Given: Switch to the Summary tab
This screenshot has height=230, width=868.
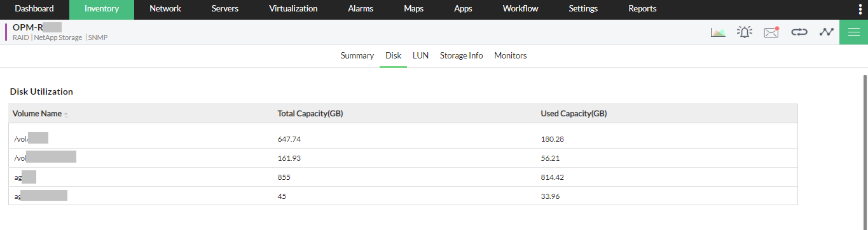Looking at the screenshot, I should pyautogui.click(x=357, y=56).
